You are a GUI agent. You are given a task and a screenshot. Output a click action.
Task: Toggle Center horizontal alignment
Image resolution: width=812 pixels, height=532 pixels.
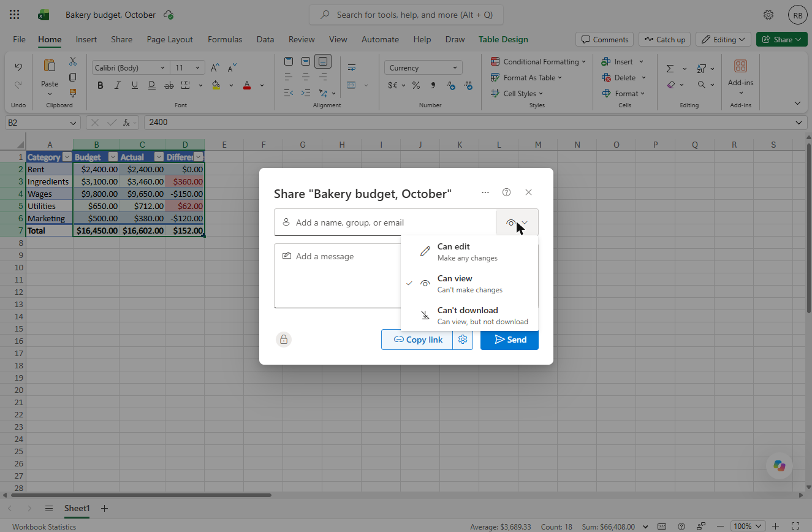pyautogui.click(x=306, y=77)
